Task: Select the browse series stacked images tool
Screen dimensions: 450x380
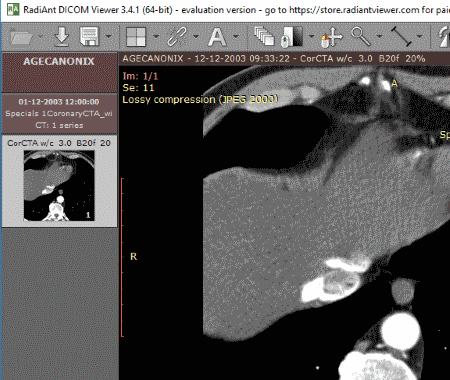Action: click(x=264, y=36)
